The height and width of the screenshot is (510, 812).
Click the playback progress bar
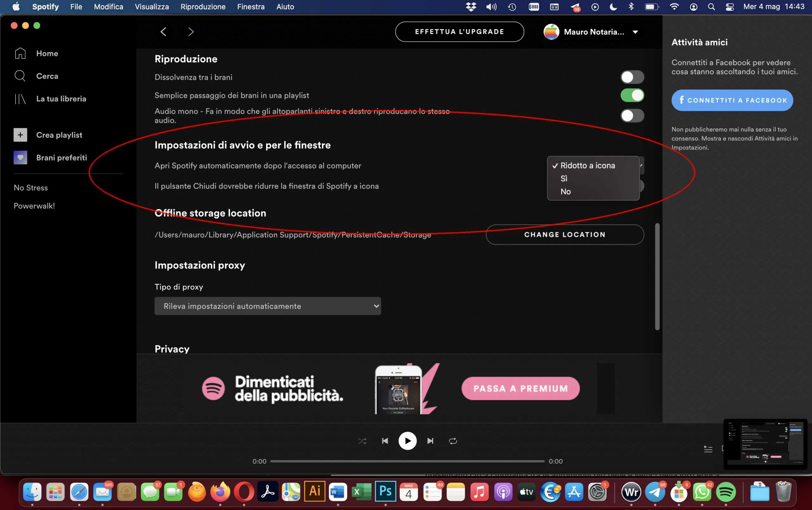[407, 461]
